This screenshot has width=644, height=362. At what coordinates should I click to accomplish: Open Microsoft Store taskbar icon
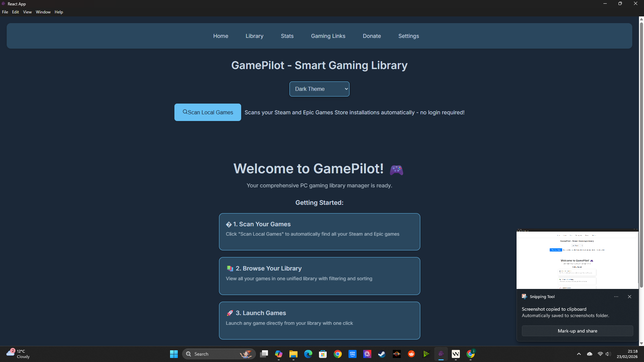click(x=323, y=354)
